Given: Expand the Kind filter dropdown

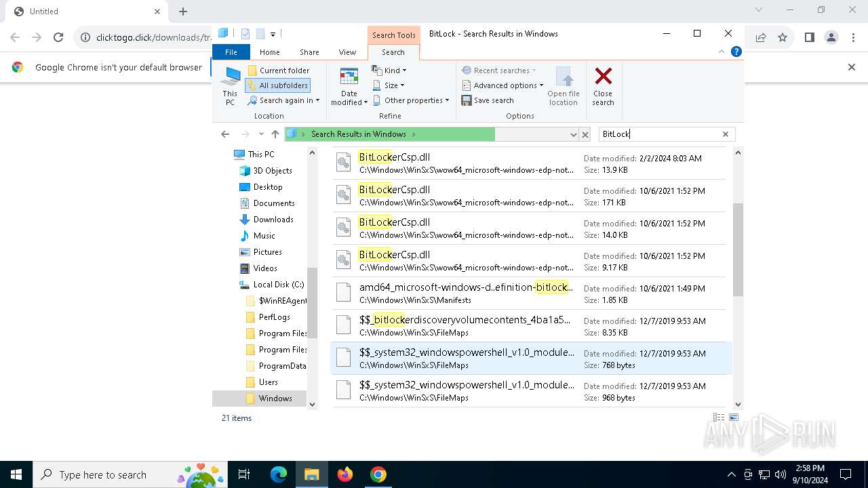Looking at the screenshot, I should [x=389, y=70].
